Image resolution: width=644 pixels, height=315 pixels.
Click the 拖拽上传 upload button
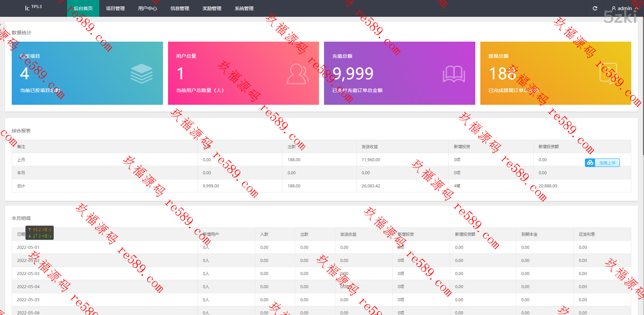click(607, 163)
